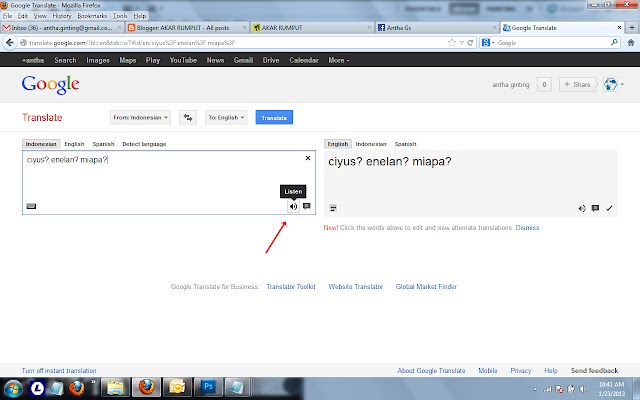Open Windows Start button

(x=13, y=388)
